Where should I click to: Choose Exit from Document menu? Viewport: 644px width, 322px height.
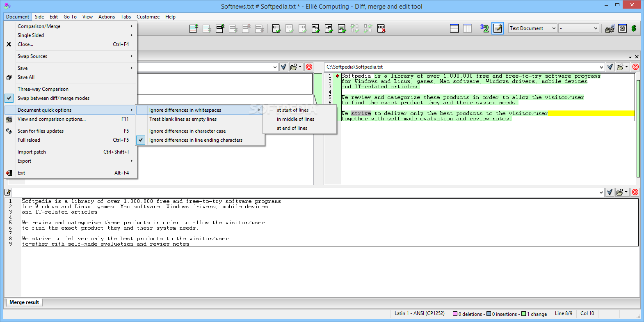[71, 173]
